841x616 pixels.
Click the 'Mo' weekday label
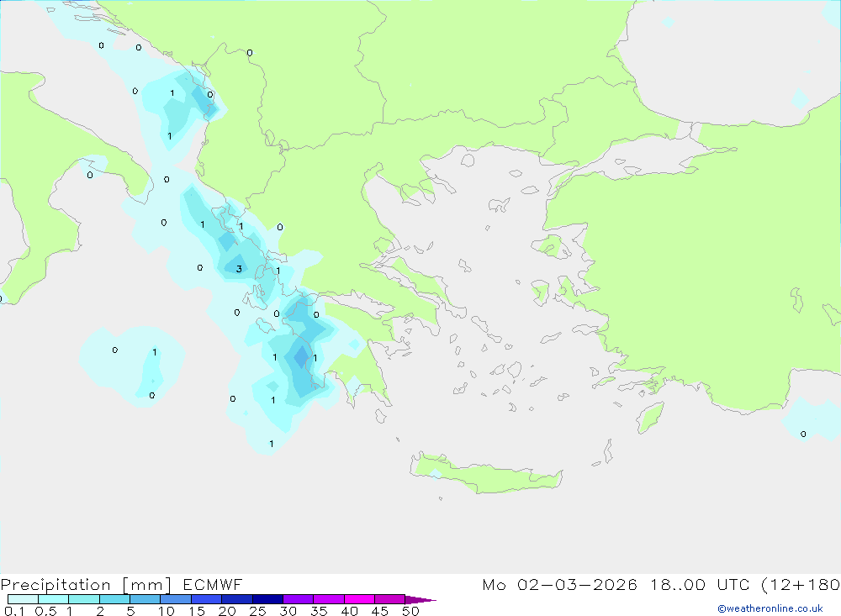point(494,584)
